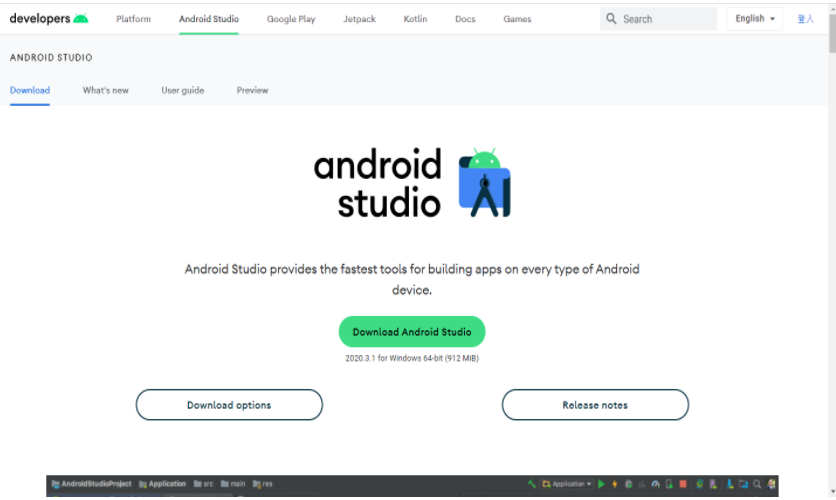Click the SDK Manager download icon in IDE preview
This screenshot has width=836, height=500.
730,484
